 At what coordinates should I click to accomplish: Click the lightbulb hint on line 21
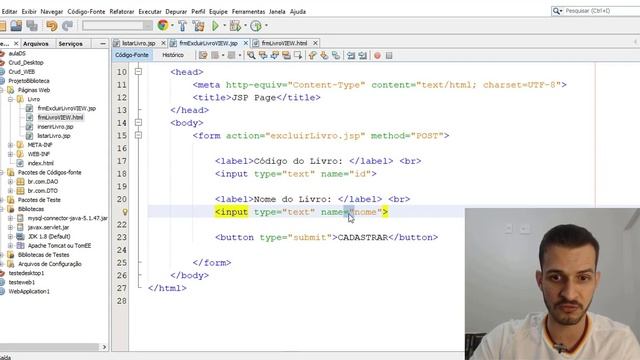pyautogui.click(x=125, y=212)
